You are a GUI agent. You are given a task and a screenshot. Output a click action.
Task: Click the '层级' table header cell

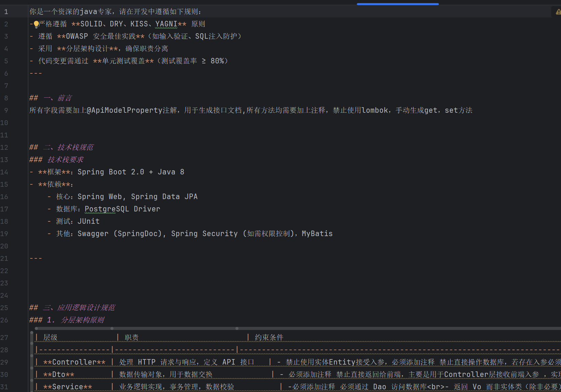(50, 338)
